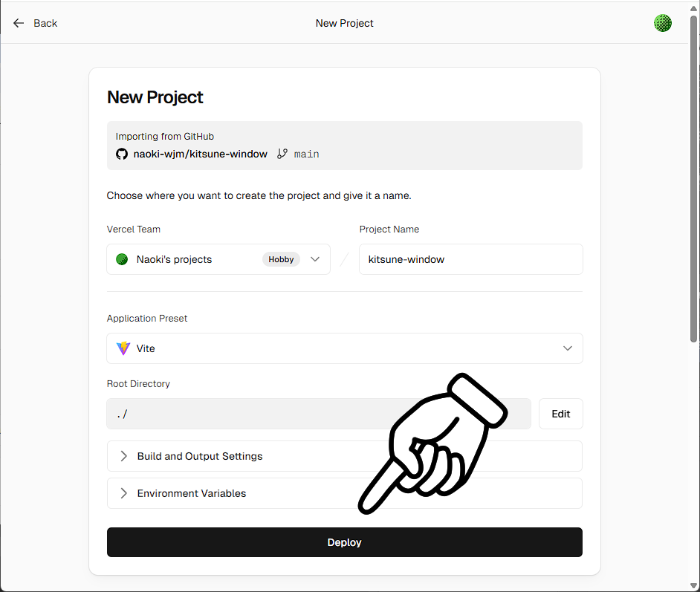
Task: Click the chevron icon on Environment Variables row
Action: [123, 492]
